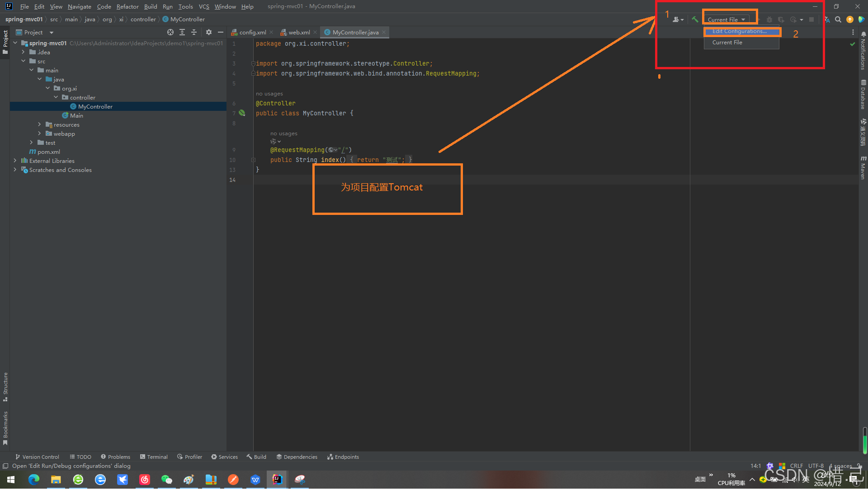
Task: Toggle the Structure tool window
Action: click(5, 387)
